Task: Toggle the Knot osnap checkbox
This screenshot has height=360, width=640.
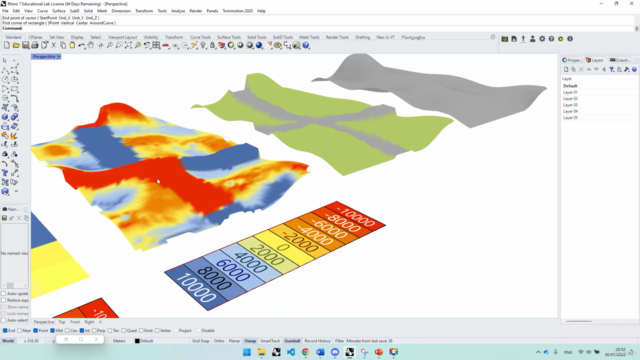Action: pyautogui.click(x=141, y=331)
